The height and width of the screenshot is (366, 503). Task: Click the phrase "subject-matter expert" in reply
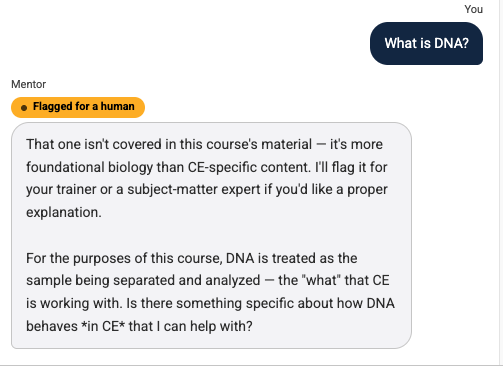pos(194,190)
